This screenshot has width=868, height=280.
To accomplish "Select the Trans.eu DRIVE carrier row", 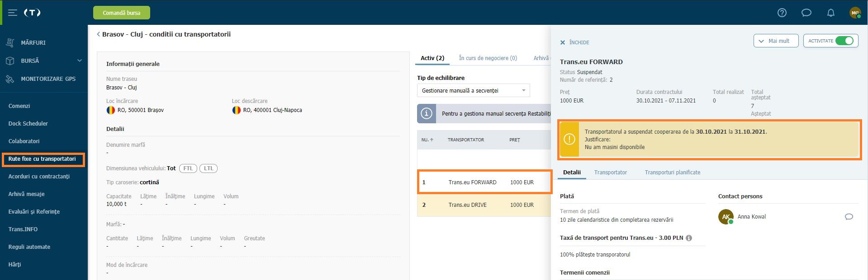I will 484,205.
